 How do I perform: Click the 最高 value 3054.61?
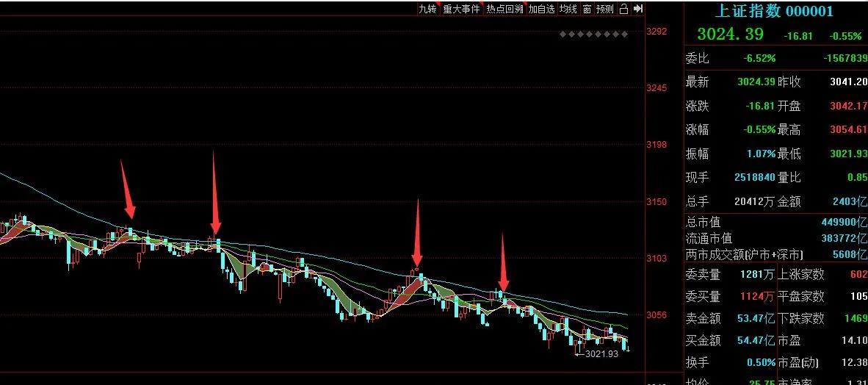[x=848, y=129]
